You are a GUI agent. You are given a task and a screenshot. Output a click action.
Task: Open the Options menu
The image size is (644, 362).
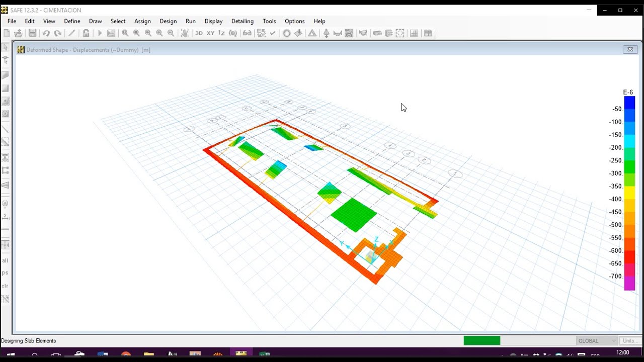[x=294, y=21]
